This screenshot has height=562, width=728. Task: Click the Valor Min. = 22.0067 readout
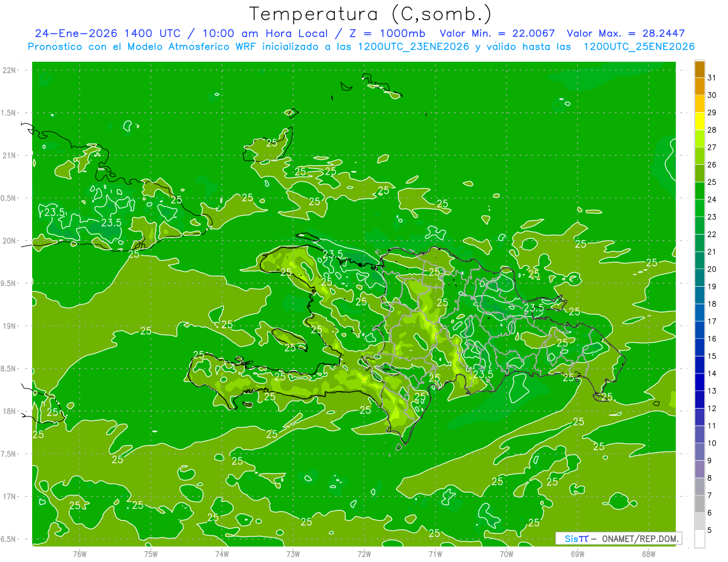coord(497,33)
